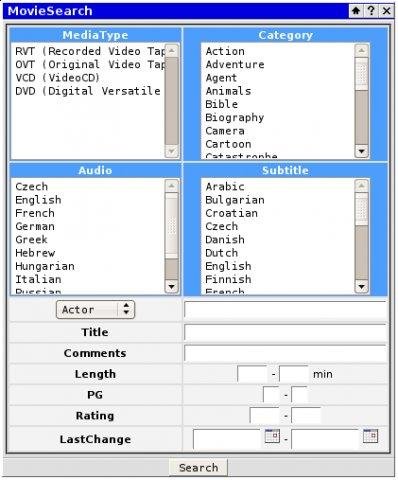Click the Length maximum input box
398x480 pixels.
(294, 374)
